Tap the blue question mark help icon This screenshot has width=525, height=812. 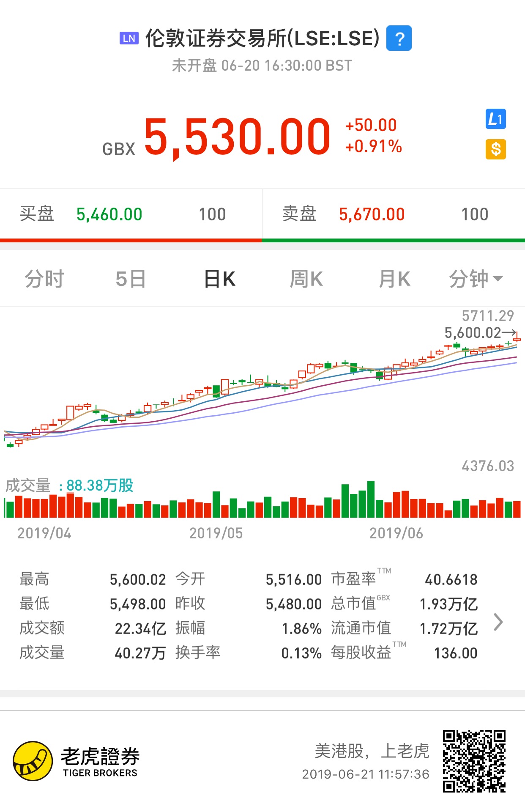click(399, 38)
